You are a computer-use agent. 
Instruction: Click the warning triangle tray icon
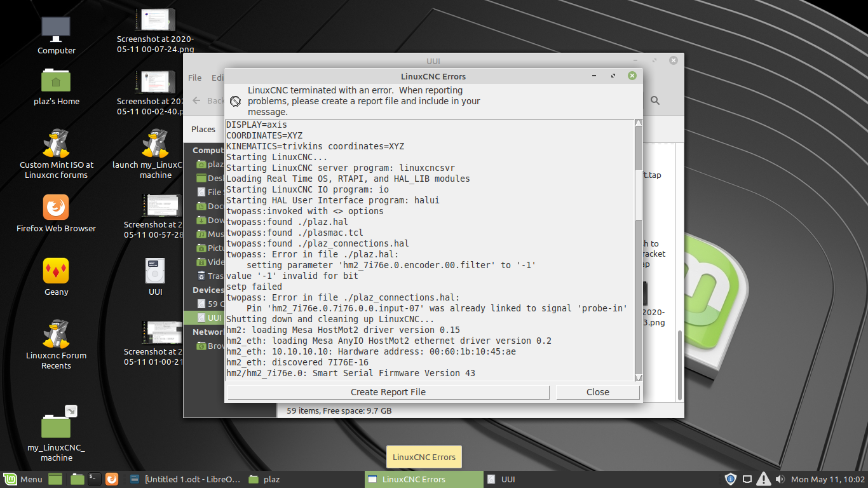pyautogui.click(x=764, y=479)
